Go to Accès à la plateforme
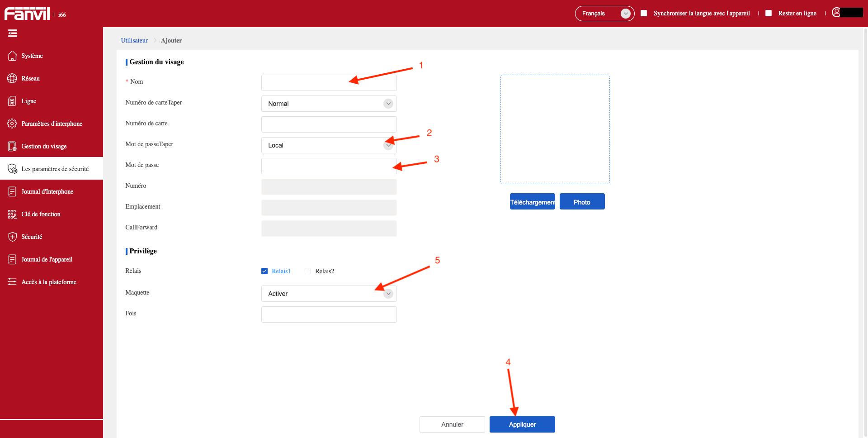Image resolution: width=868 pixels, height=438 pixels. [x=49, y=282]
